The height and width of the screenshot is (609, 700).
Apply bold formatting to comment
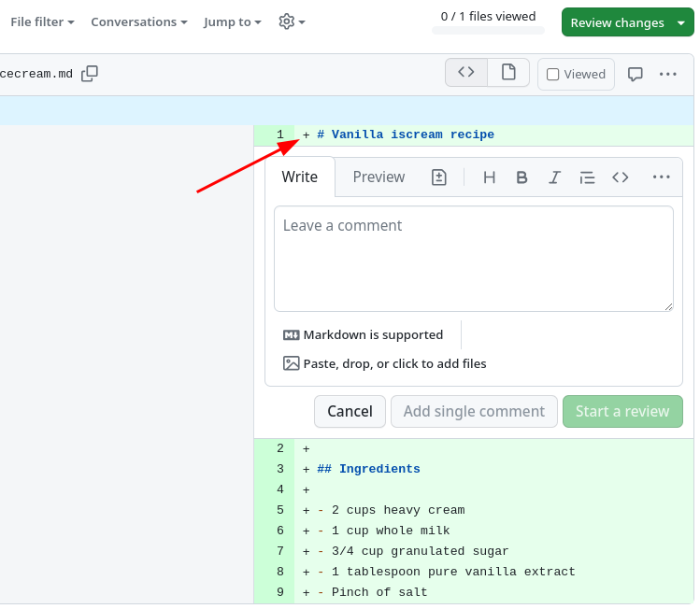pyautogui.click(x=522, y=177)
